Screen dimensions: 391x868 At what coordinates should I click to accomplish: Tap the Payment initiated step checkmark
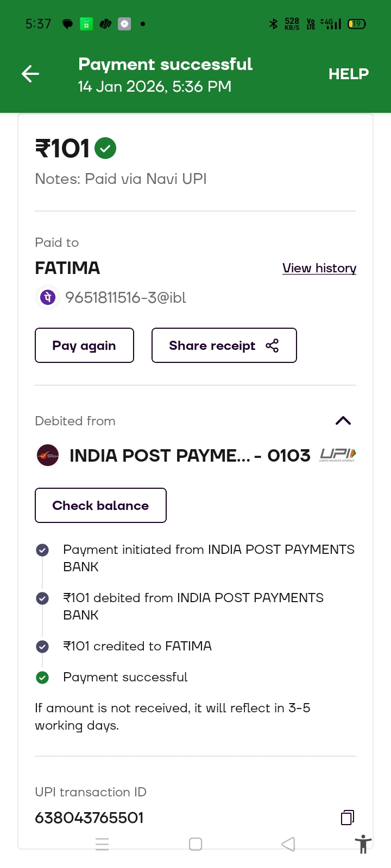point(42,550)
